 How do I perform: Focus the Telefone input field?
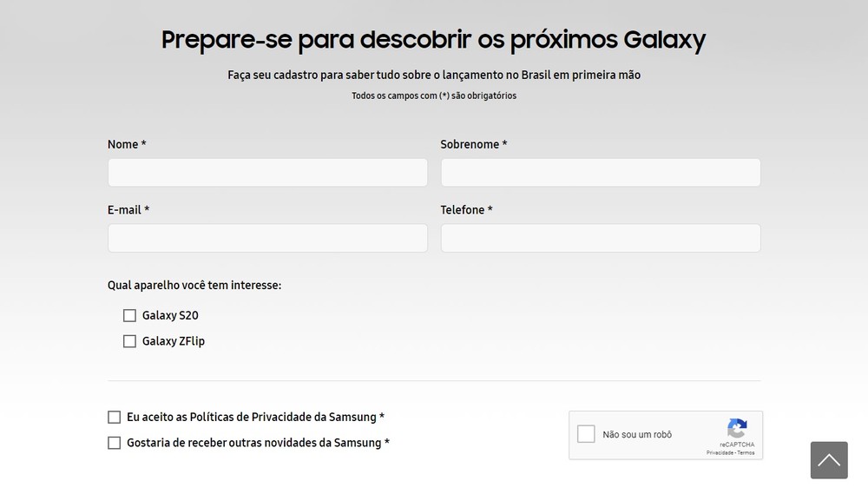[600, 239]
